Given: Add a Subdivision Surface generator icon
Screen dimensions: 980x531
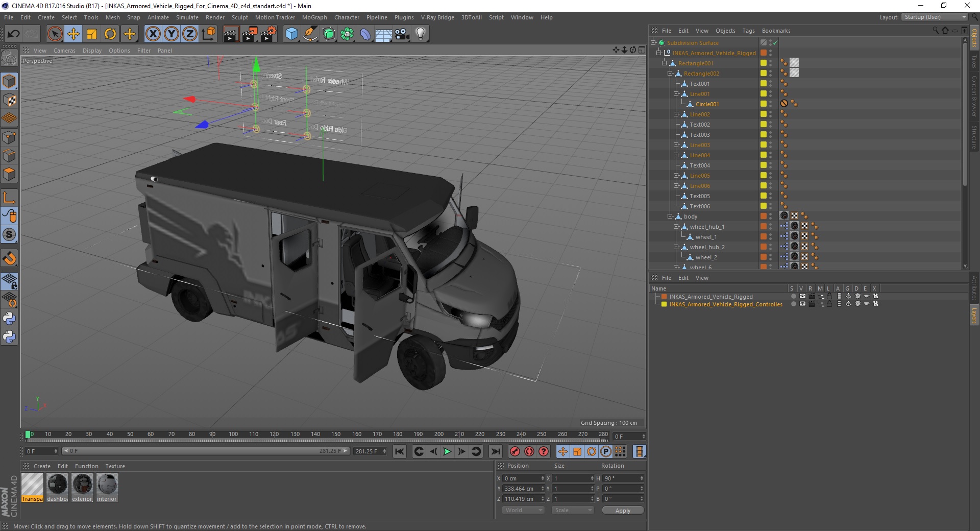Looking at the screenshot, I should (x=329, y=34).
